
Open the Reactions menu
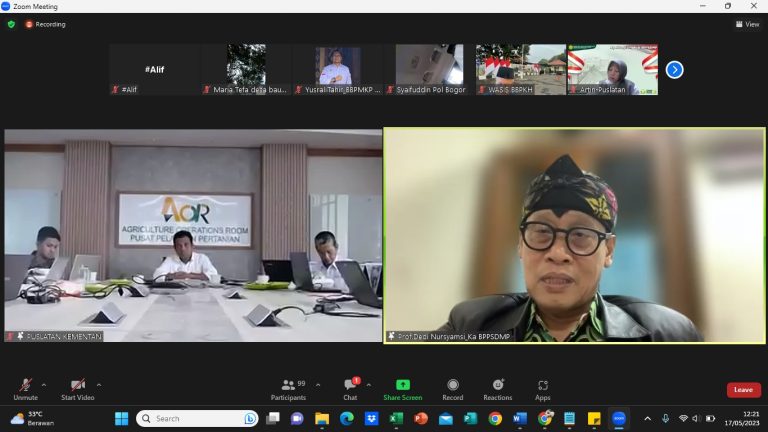[x=498, y=390]
